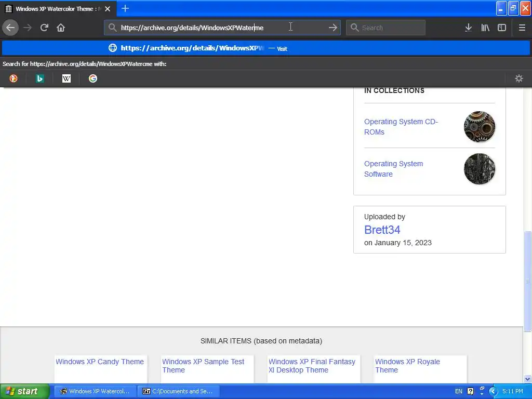Click the EN language indicator
Screen dimensions: 532x399
click(x=458, y=391)
